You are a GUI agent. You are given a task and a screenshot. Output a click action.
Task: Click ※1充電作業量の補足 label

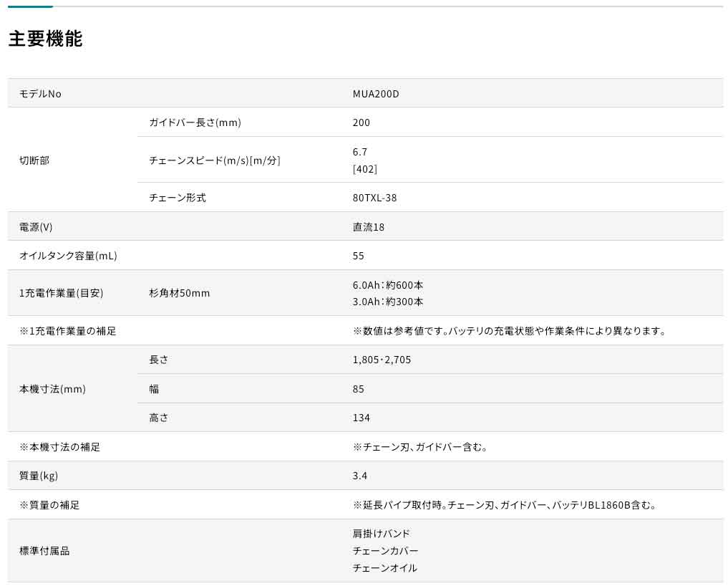coord(68,331)
